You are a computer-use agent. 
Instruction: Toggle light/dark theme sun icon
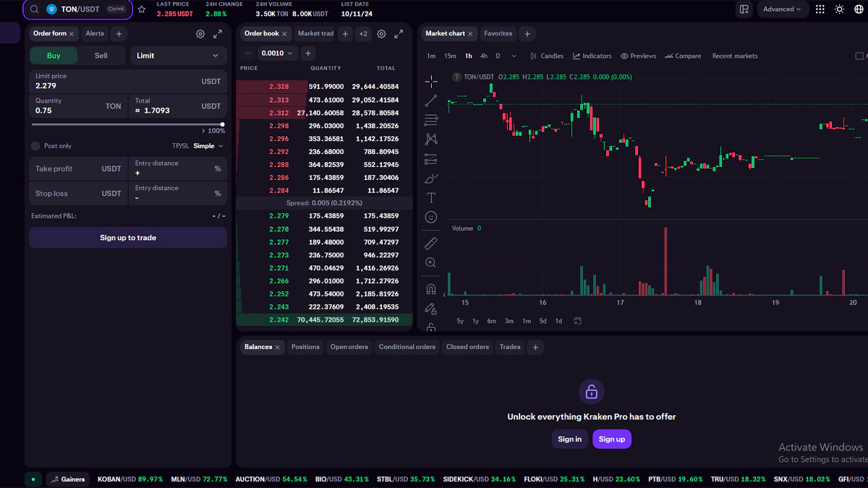click(839, 9)
